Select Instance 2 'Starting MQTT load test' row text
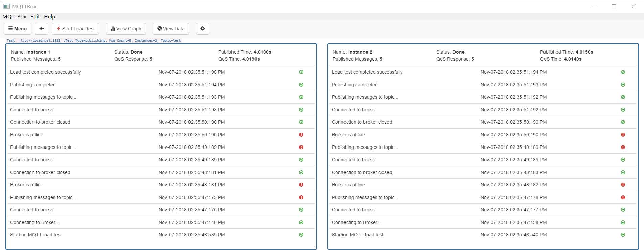 pyautogui.click(x=358, y=235)
